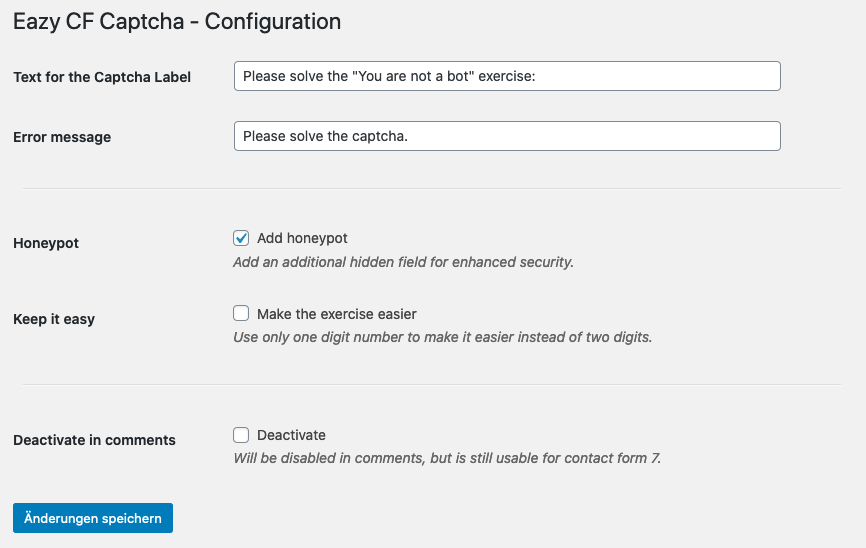
Task: Click the Änderungen speichern button
Action: tap(93, 518)
